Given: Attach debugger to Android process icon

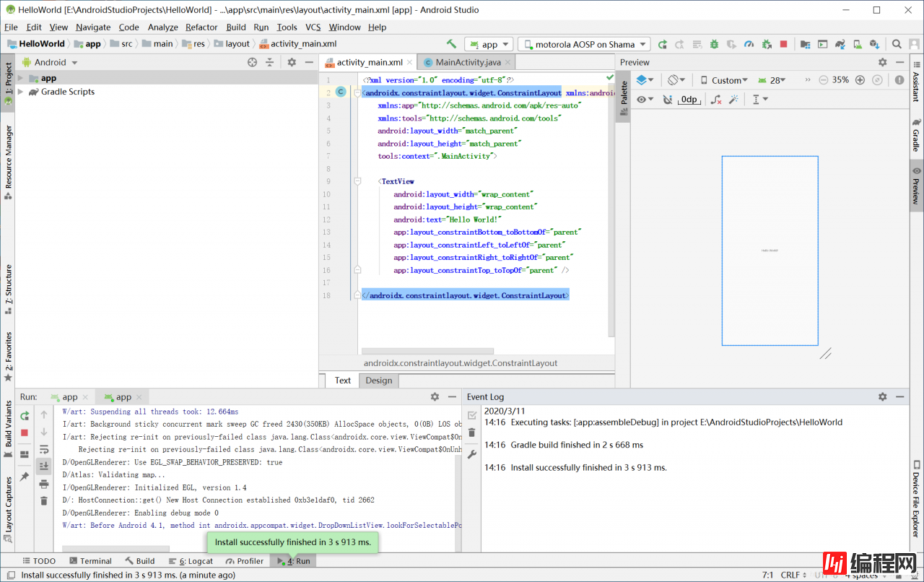Looking at the screenshot, I should point(766,44).
